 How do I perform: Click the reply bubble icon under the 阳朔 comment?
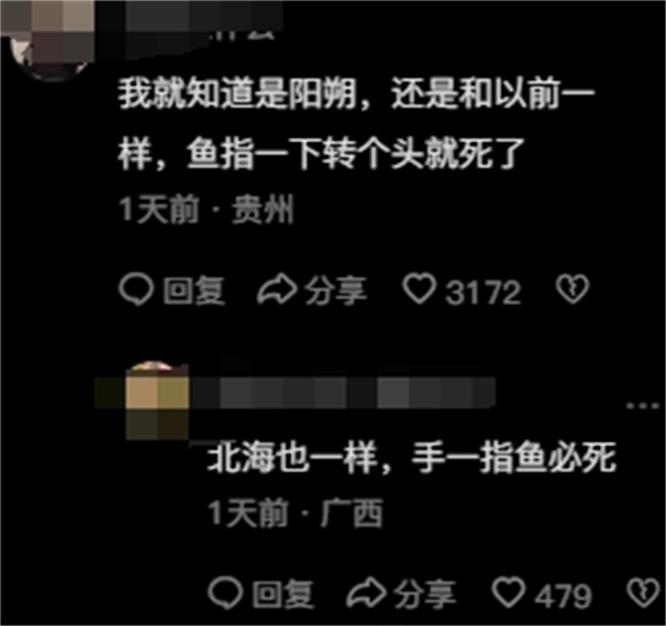135,290
